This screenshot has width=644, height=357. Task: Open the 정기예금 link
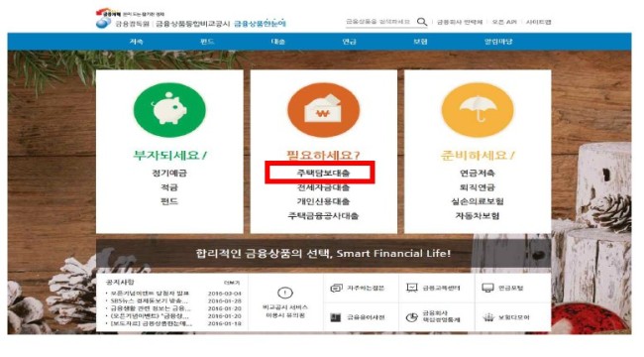[169, 173]
